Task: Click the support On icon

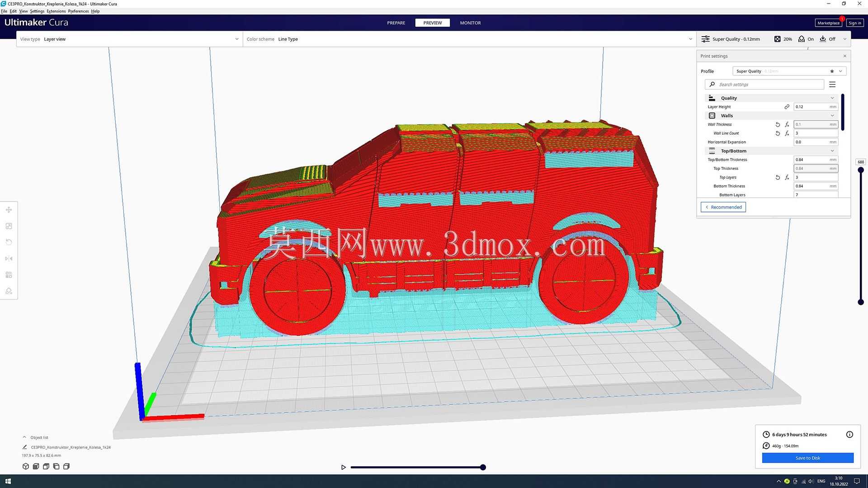Action: [x=801, y=39]
